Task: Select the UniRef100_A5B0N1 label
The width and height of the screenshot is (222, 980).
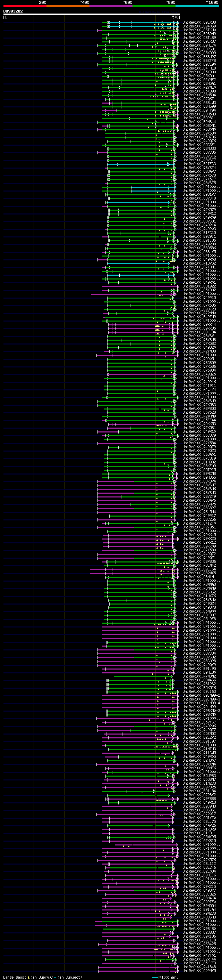Action: (199, 125)
